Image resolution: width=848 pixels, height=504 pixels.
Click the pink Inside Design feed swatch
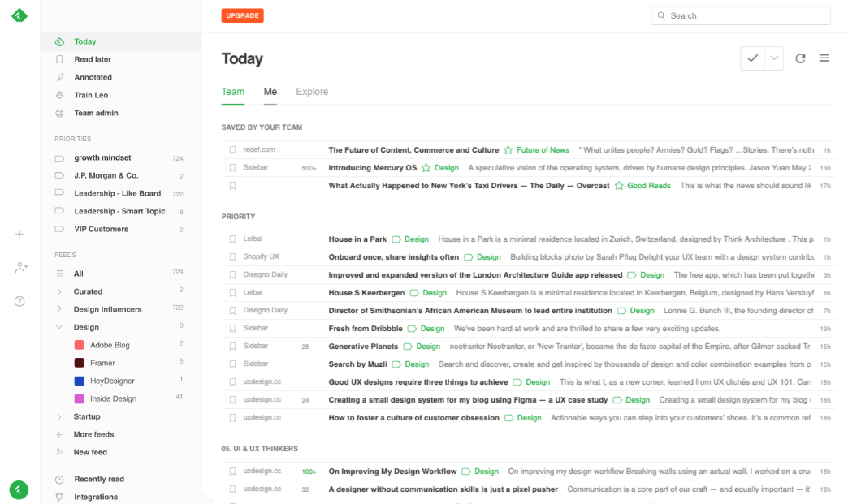click(x=79, y=398)
